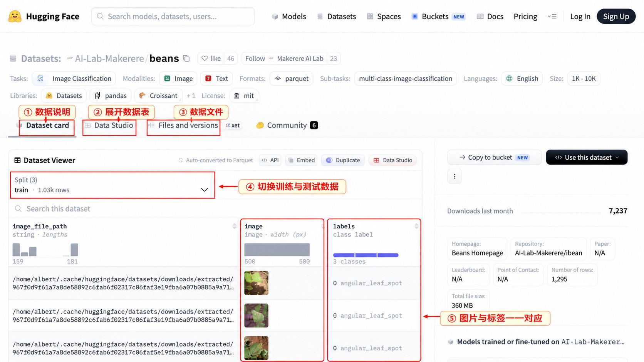Open Data Studio from the viewer header

[x=392, y=160]
